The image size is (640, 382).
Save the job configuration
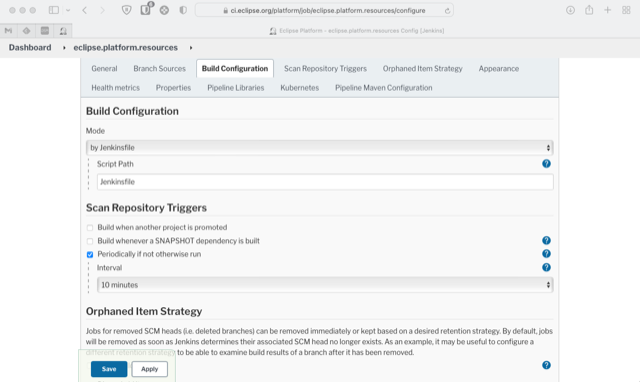[x=109, y=369]
